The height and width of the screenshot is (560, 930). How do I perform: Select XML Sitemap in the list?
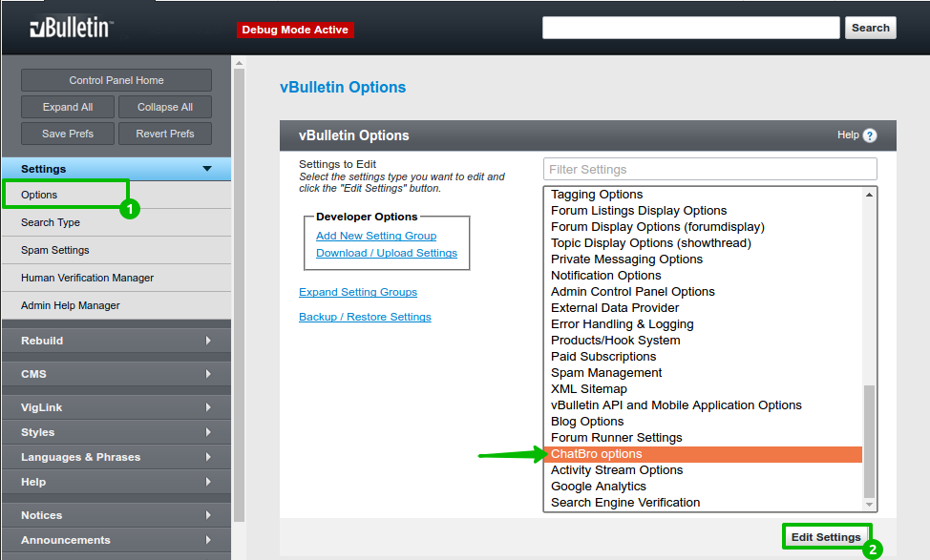[x=704, y=388]
